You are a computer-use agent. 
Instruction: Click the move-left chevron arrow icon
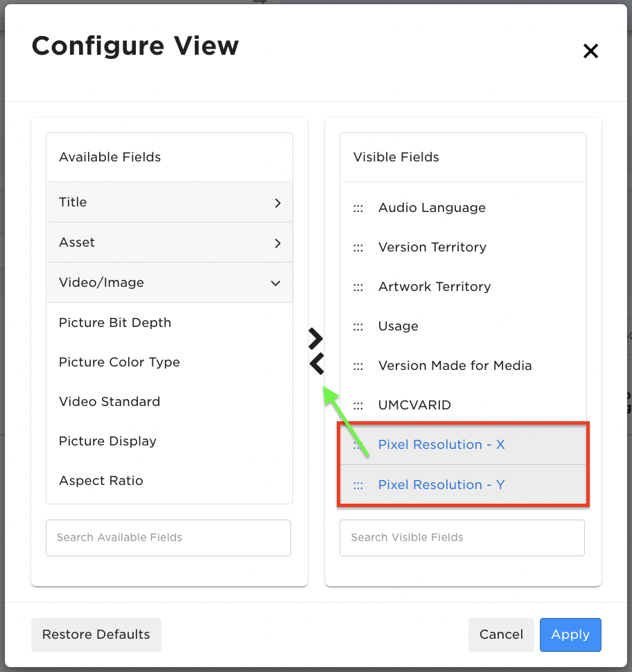click(317, 364)
